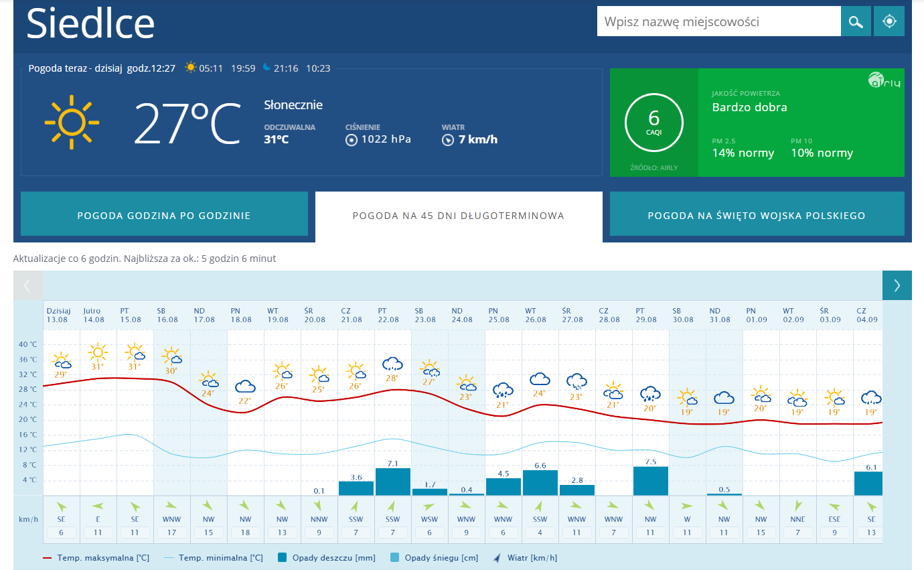Click the rain cloud icon for 22.08

(x=392, y=364)
